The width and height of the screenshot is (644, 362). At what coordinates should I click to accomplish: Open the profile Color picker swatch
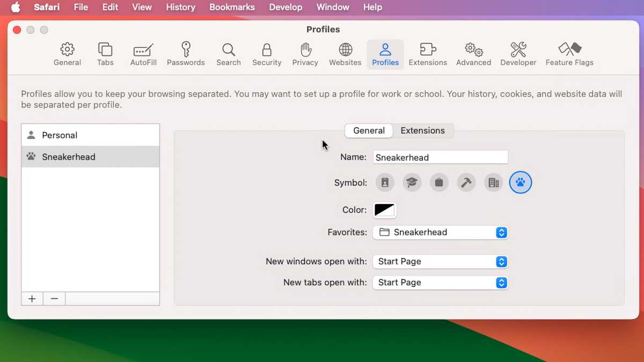(385, 210)
